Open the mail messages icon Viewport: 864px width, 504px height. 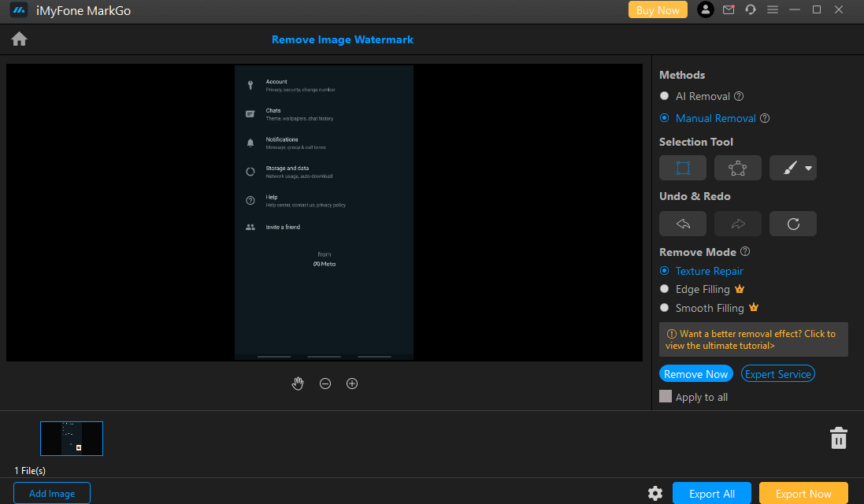[729, 9]
